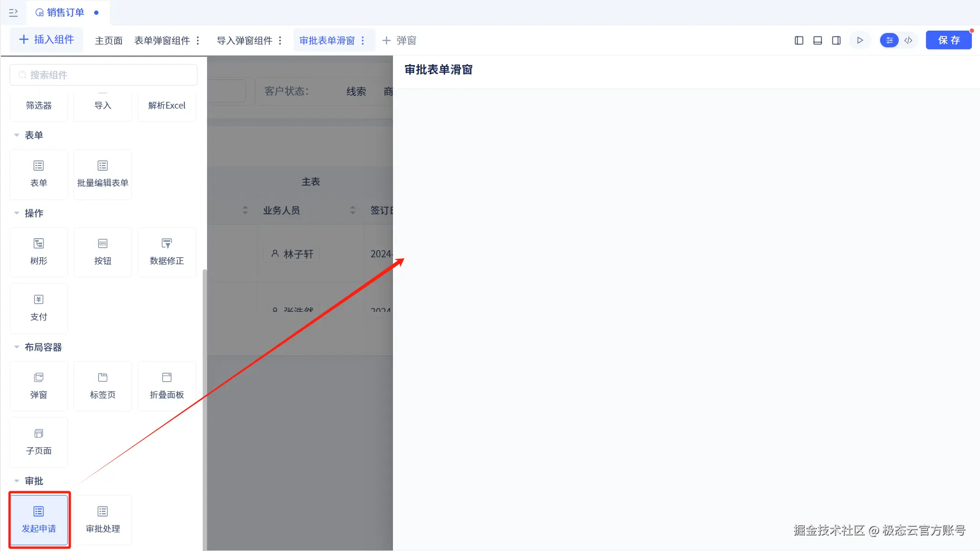The image size is (980, 551).
Task: Click the preview play icon
Action: [860, 40]
